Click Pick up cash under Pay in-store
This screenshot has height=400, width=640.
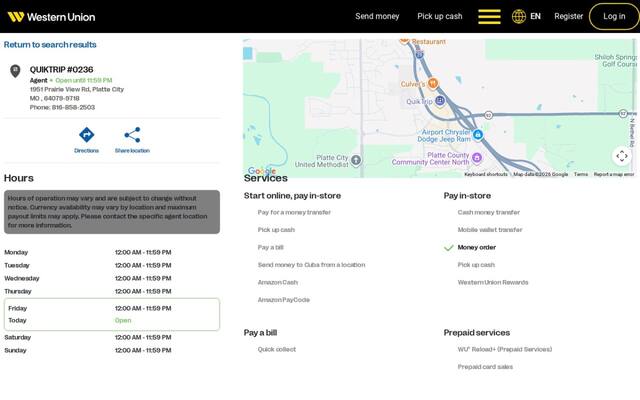476,265
